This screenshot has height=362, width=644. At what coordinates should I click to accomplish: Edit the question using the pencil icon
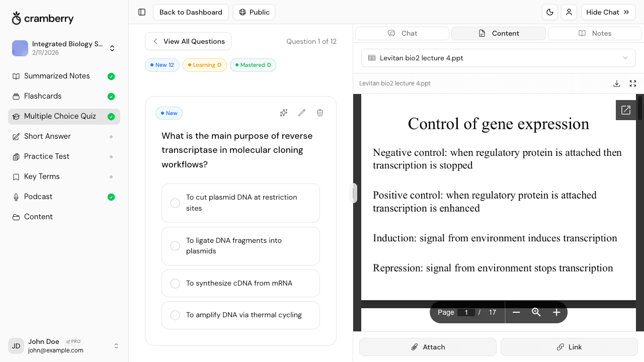(x=301, y=113)
